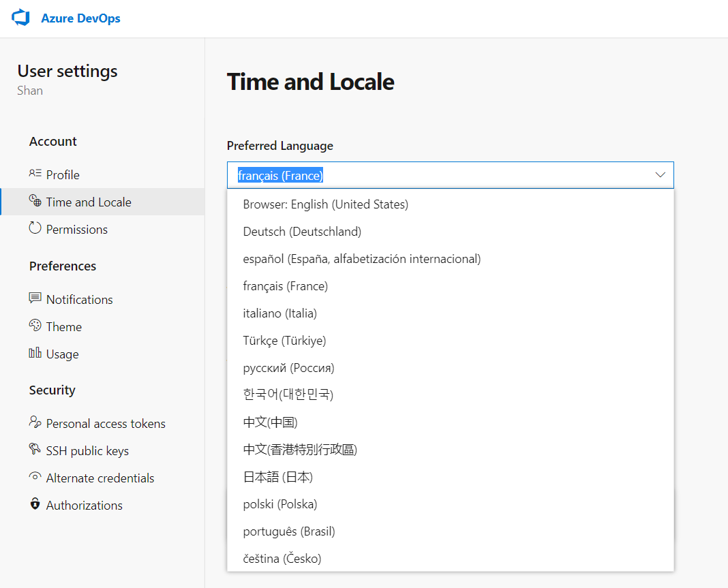
Task: Click the Time and Locale page heading
Action: click(x=311, y=82)
